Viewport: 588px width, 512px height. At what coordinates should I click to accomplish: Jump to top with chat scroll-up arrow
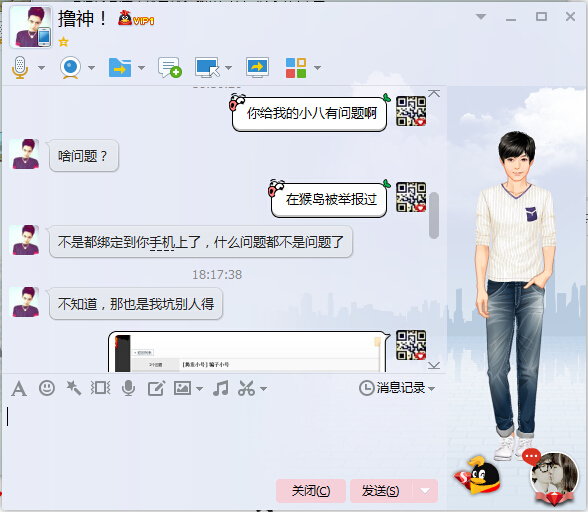[434, 94]
